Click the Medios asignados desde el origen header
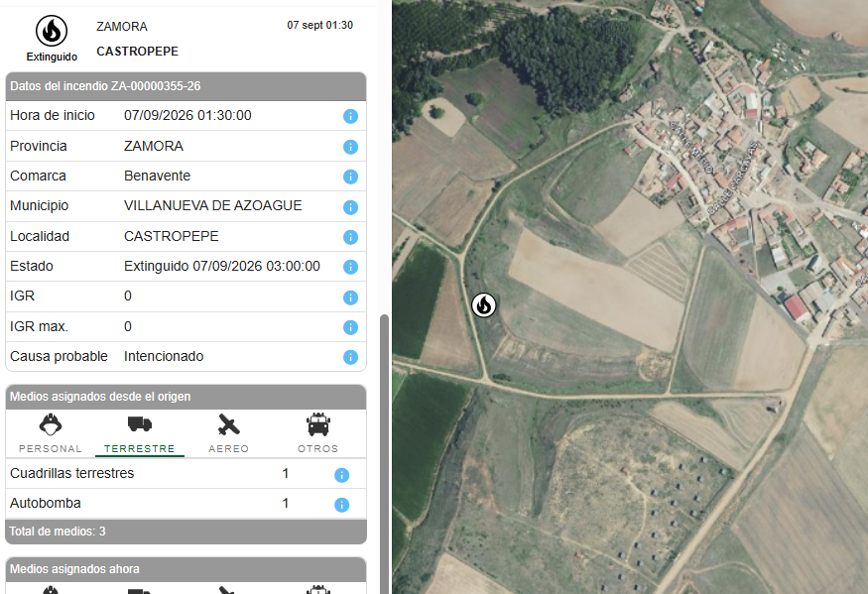This screenshot has width=868, height=594. (x=186, y=397)
